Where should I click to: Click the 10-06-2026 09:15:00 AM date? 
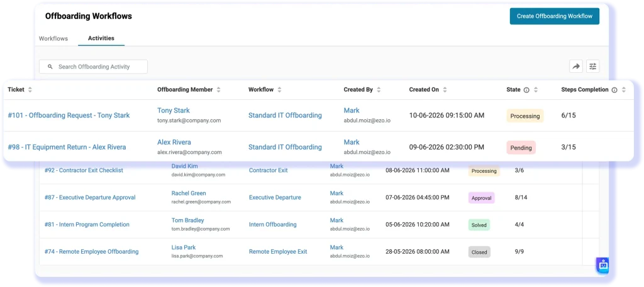click(447, 116)
